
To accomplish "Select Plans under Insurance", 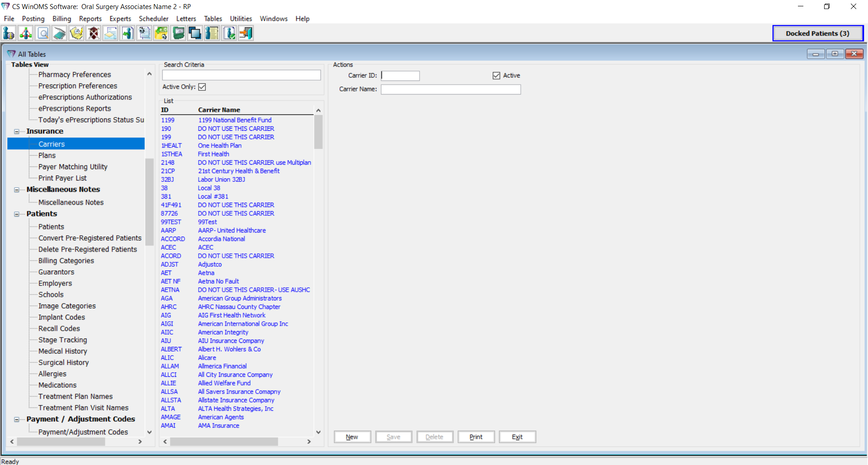I will click(47, 156).
